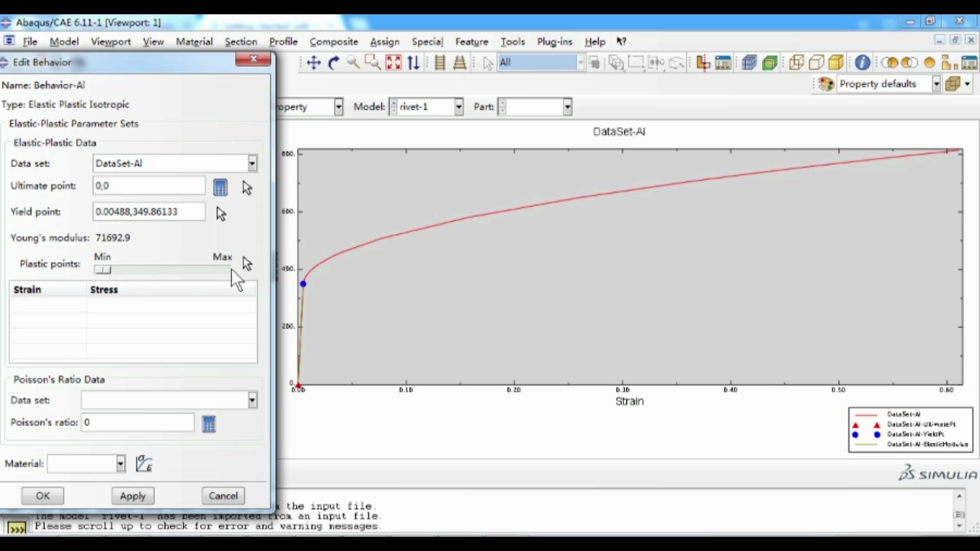This screenshot has width=980, height=551.
Task: Apply the Shaded render style cube
Action: [x=836, y=63]
